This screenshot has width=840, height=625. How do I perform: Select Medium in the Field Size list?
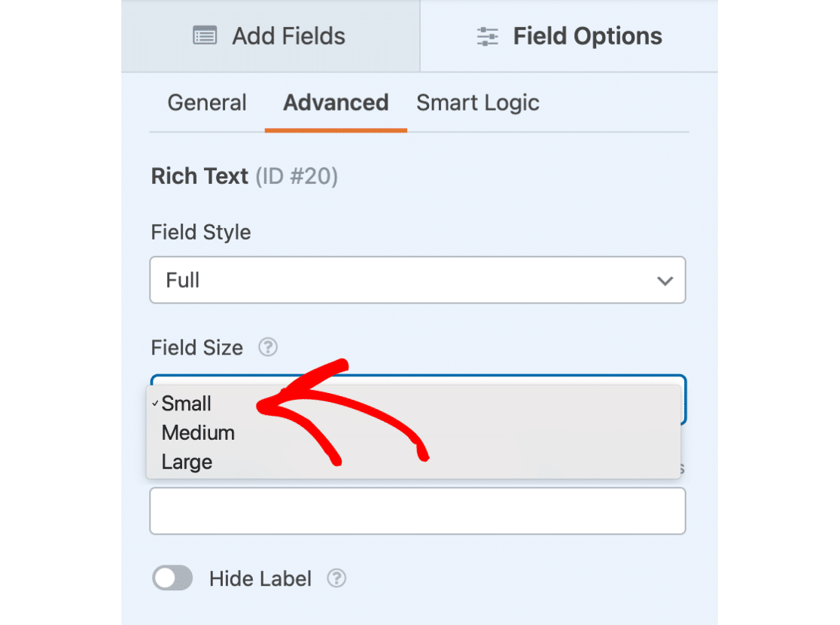point(198,433)
